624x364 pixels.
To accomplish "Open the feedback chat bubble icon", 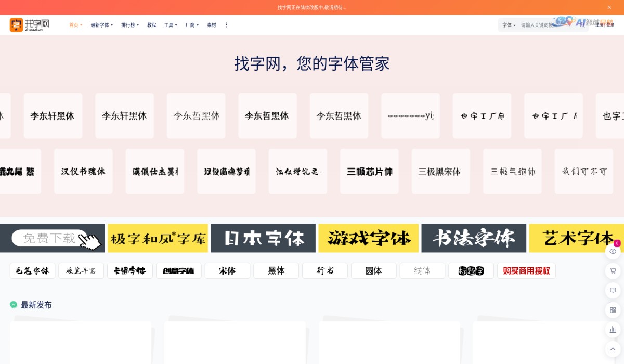I will point(613,291).
